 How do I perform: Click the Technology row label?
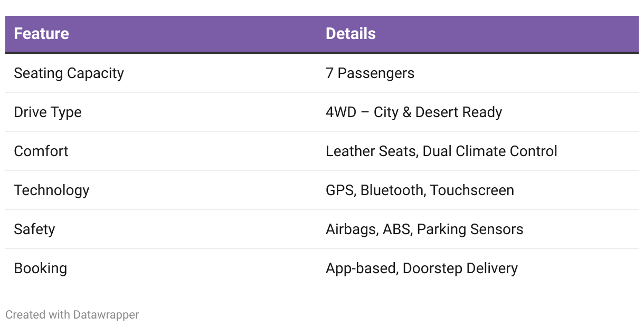(52, 190)
